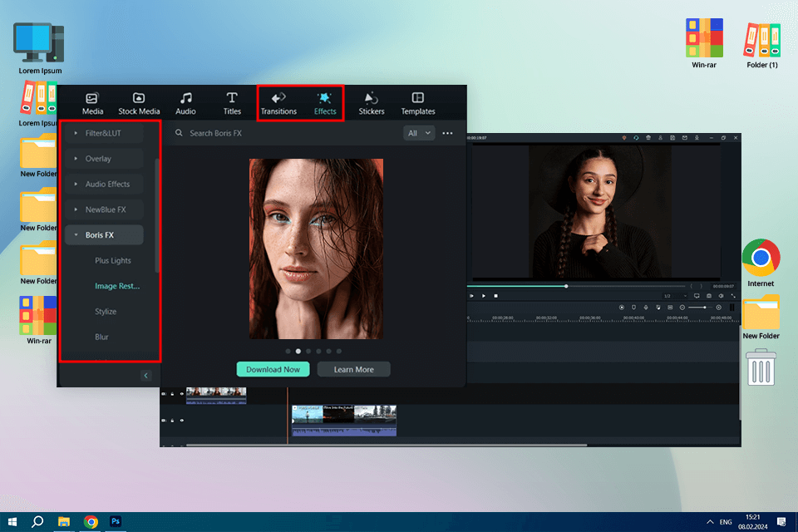Click the marker shield icon in the timeline toolbar
798x532 pixels.
pos(633,308)
